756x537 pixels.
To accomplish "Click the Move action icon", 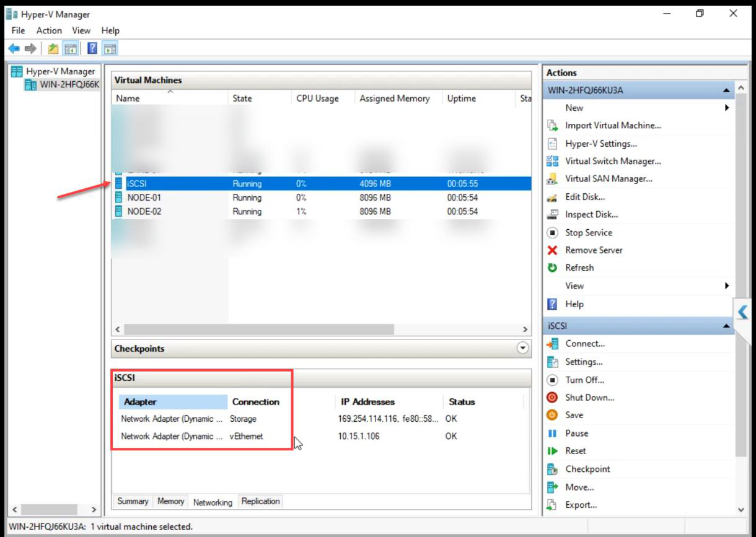I will click(x=552, y=487).
